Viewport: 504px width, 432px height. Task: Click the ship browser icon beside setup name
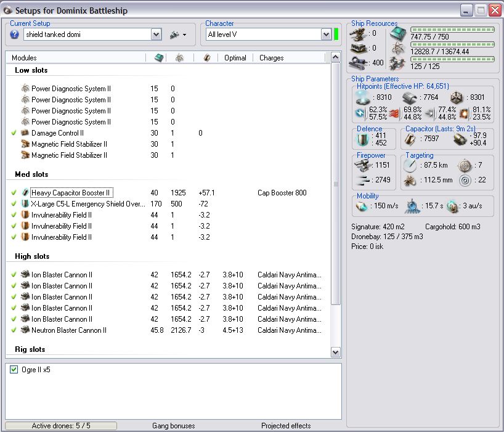coord(174,35)
